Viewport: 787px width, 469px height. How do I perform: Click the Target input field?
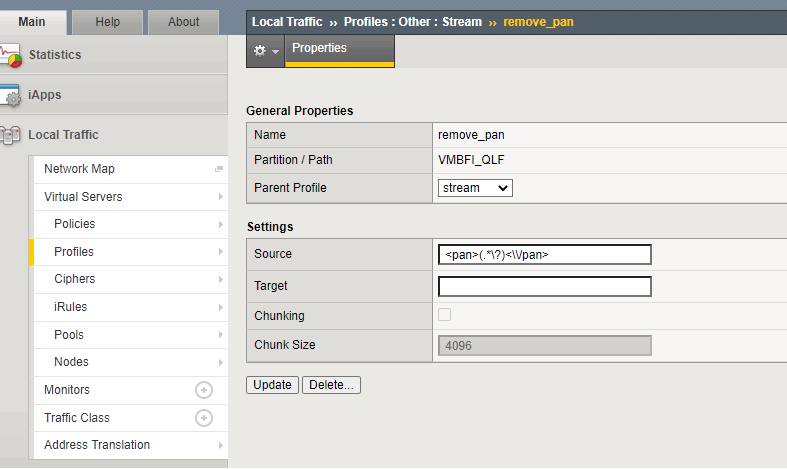tap(545, 287)
